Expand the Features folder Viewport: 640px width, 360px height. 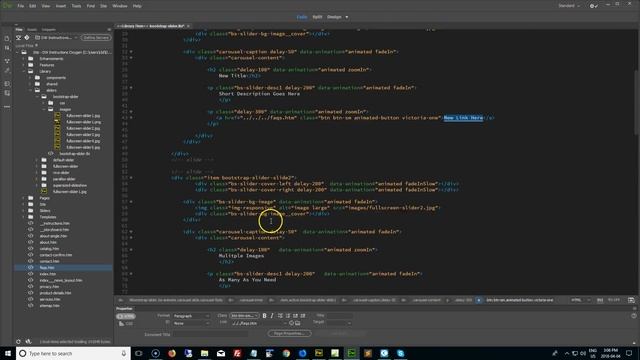(x=24, y=65)
